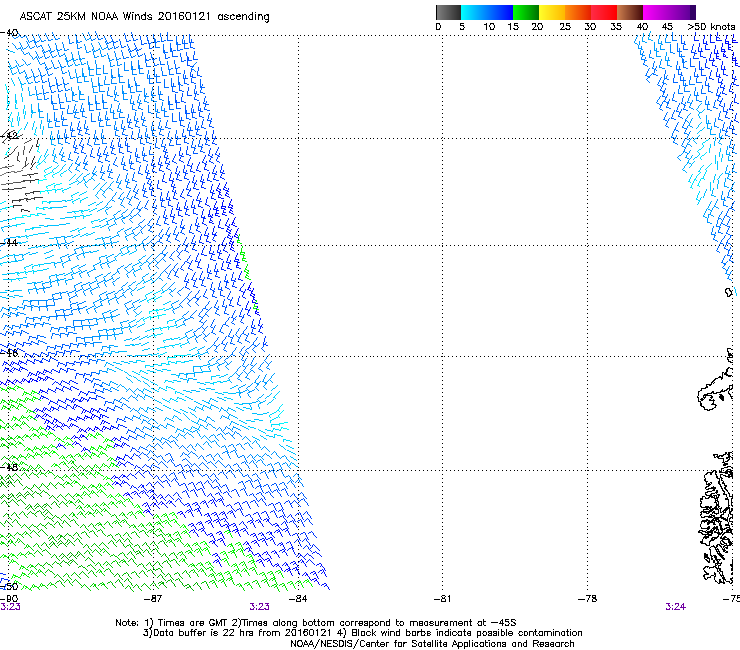
Task: Select the "-81" longitude axis label
Action: pos(442,599)
